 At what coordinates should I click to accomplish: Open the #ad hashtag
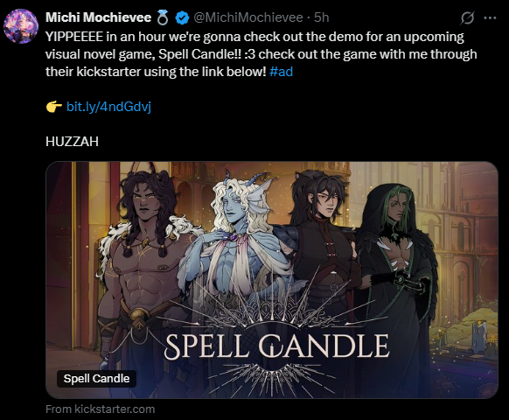[x=281, y=72]
